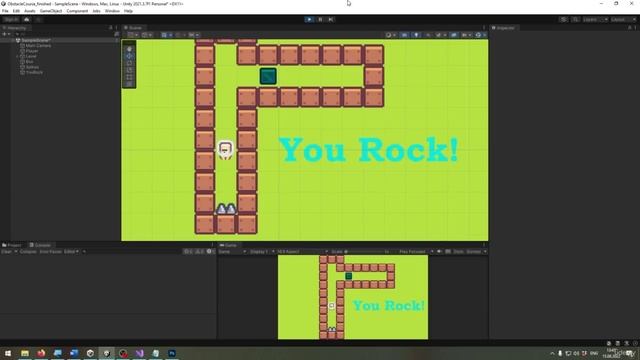Image resolution: width=640 pixels, height=360 pixels.
Task: Open the Play Focused dropdown in Game view
Action: 416,251
